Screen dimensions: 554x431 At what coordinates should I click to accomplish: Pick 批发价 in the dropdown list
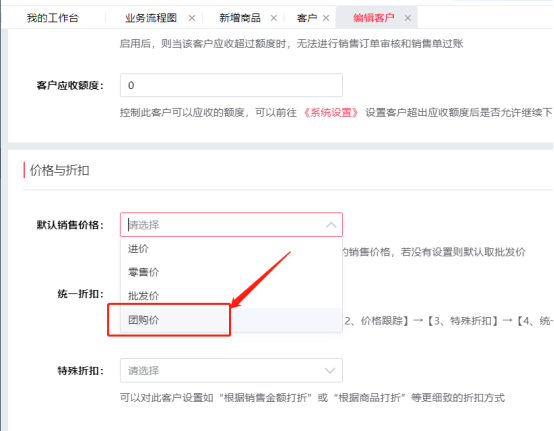(x=231, y=296)
